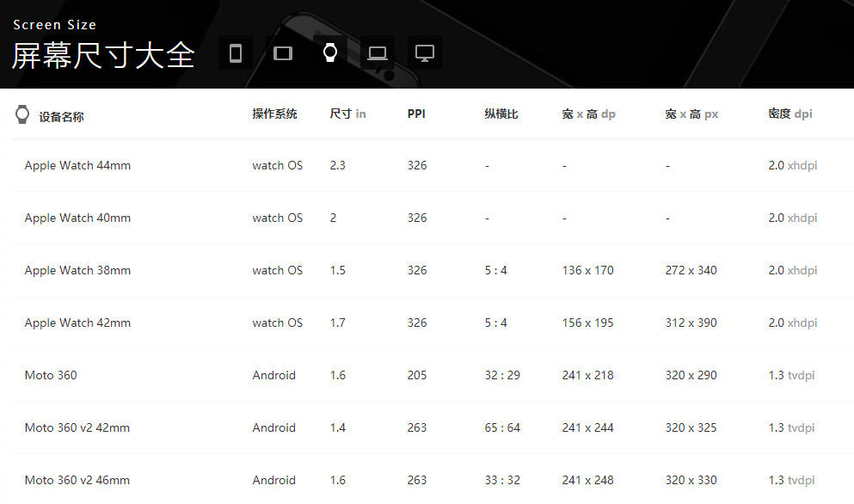Choose the Moto 360 v2 46mm row

[77, 480]
